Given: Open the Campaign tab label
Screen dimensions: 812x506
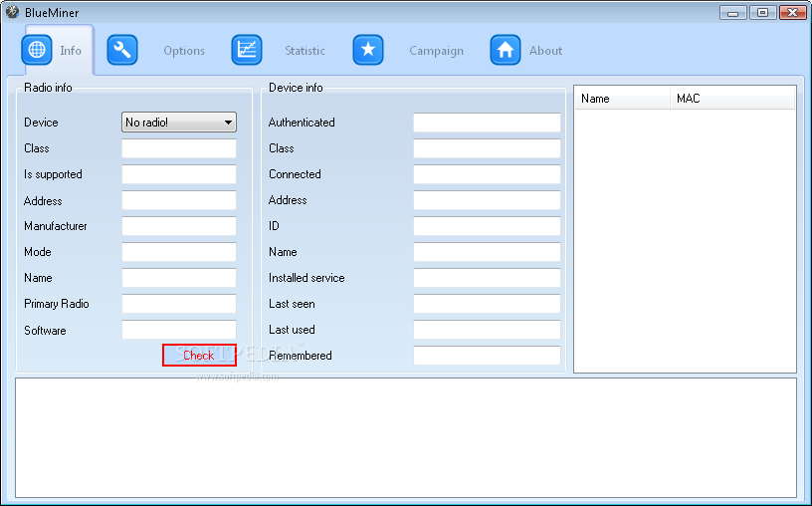Looking at the screenshot, I should [436, 51].
